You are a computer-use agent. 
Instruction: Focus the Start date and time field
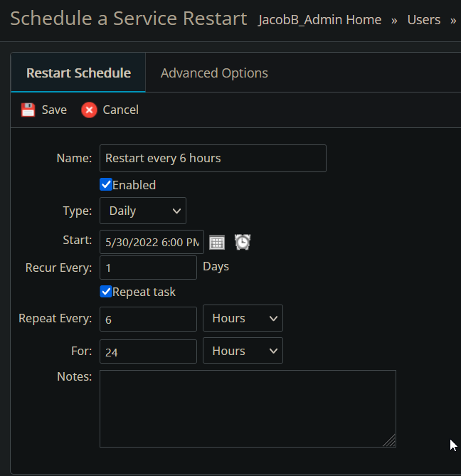pos(152,242)
